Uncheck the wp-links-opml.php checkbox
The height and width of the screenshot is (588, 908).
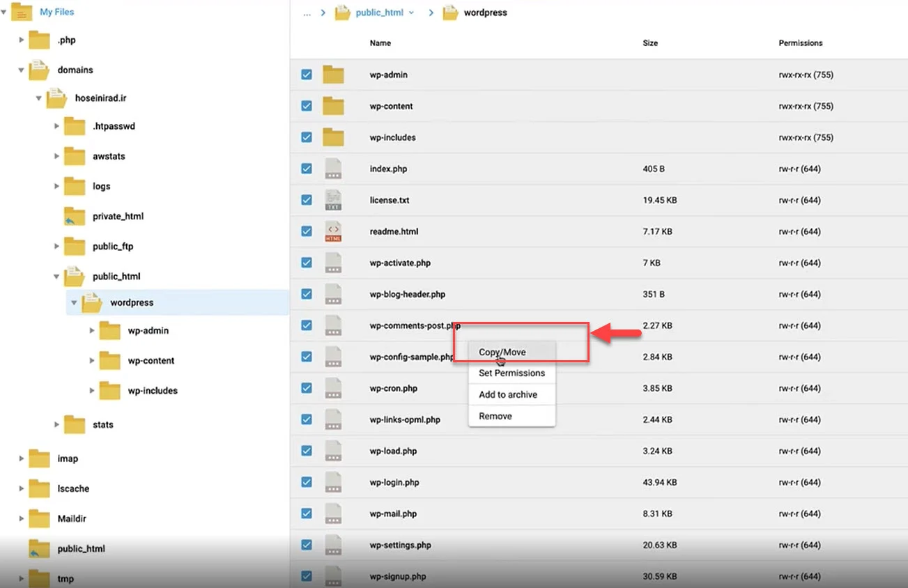(x=307, y=419)
